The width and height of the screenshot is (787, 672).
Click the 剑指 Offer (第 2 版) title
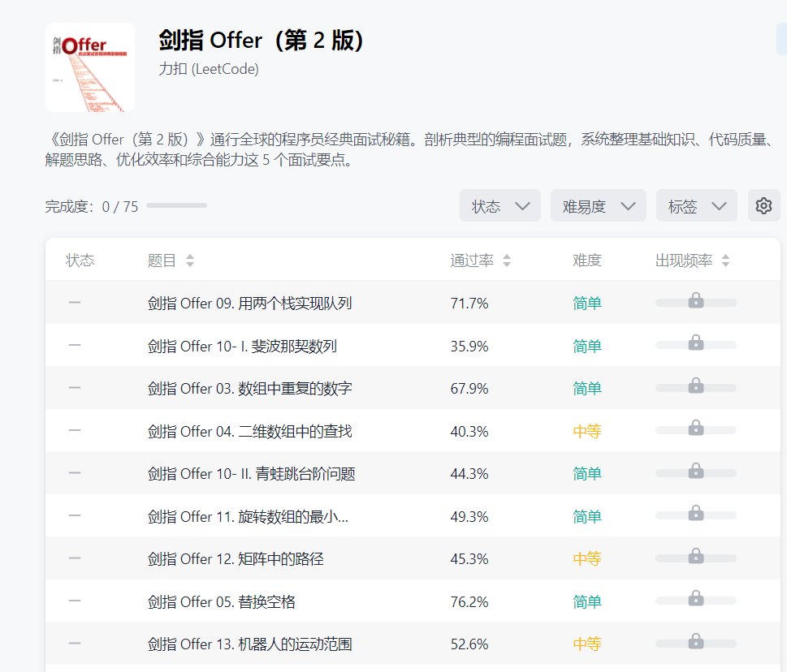[261, 40]
